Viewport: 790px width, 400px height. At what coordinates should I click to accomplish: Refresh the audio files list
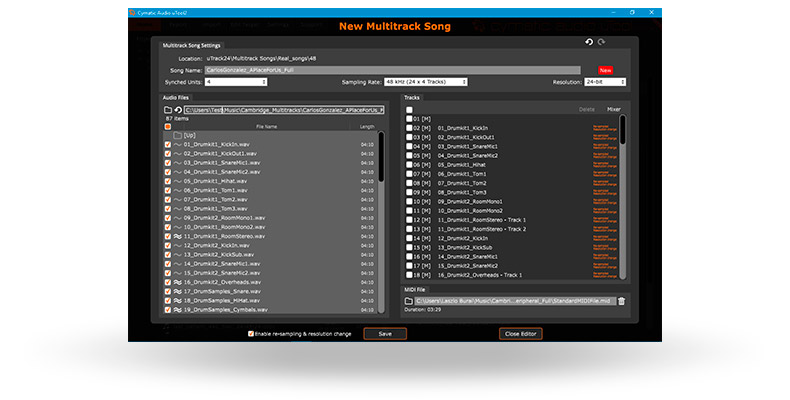pos(178,110)
